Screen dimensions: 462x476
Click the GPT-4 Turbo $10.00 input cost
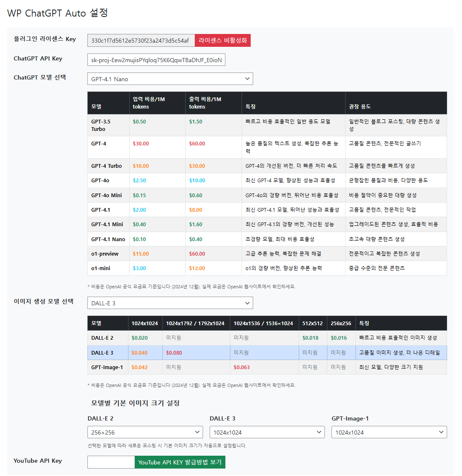(x=141, y=166)
